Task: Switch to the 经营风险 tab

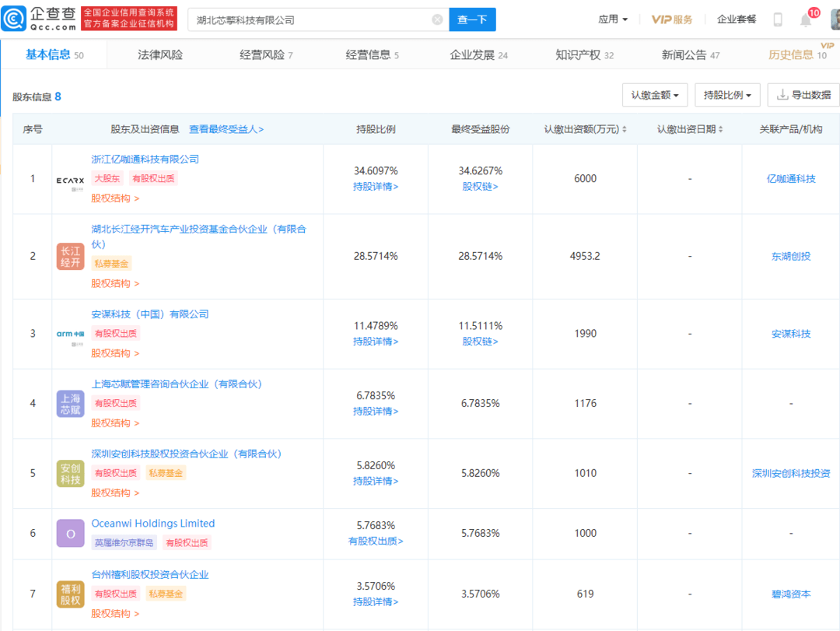Action: (x=266, y=54)
